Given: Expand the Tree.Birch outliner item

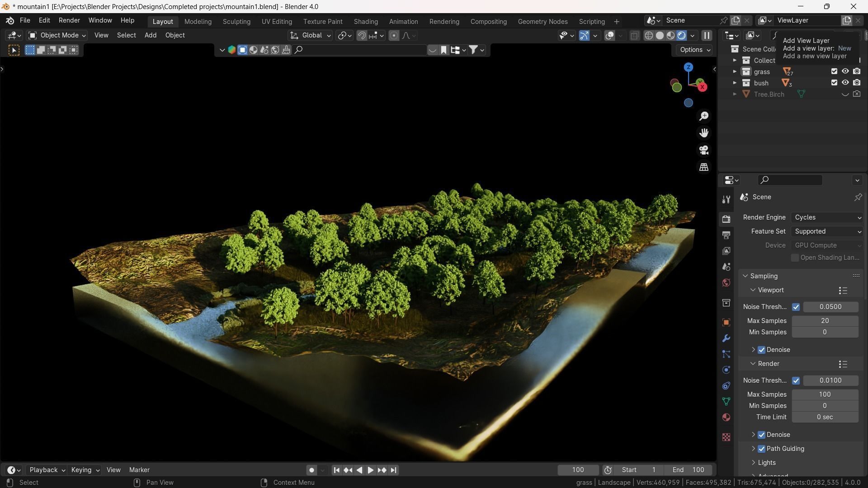Looking at the screenshot, I should tap(735, 94).
